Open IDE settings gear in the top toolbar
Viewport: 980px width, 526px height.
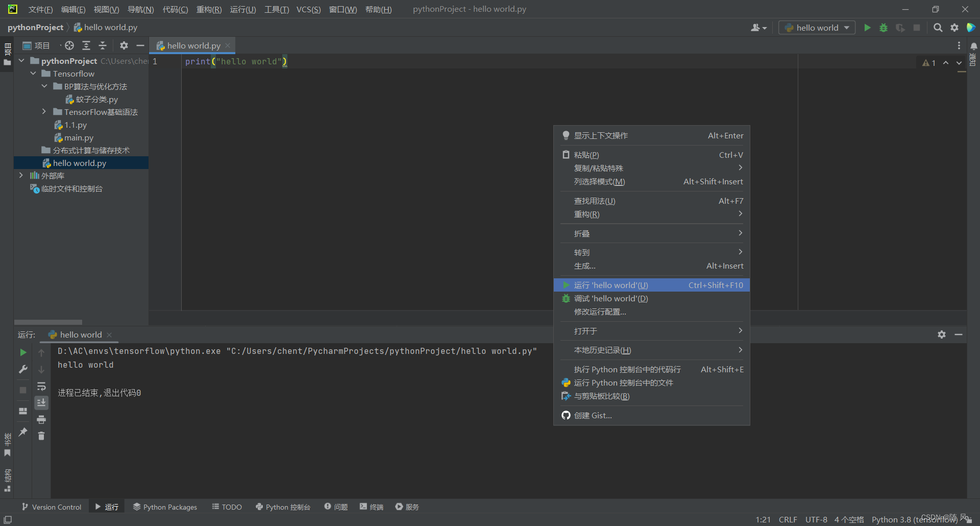(954, 28)
